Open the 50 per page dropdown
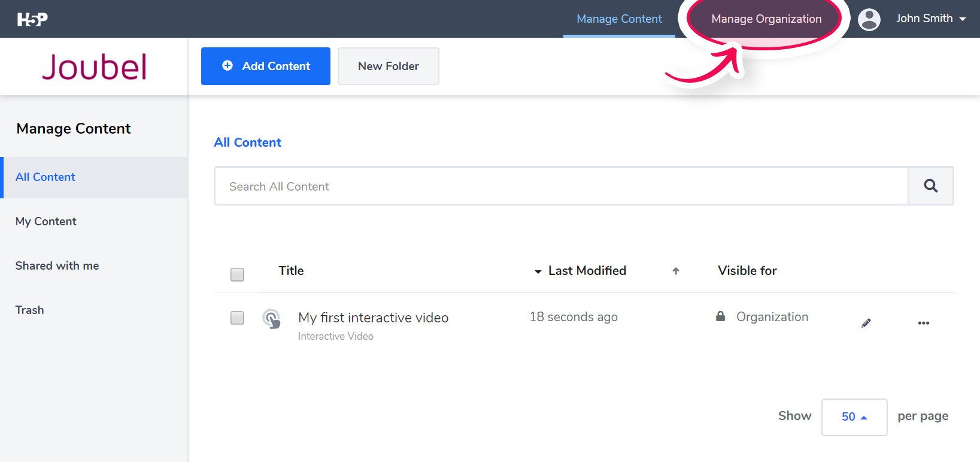980x462 pixels. coord(854,416)
